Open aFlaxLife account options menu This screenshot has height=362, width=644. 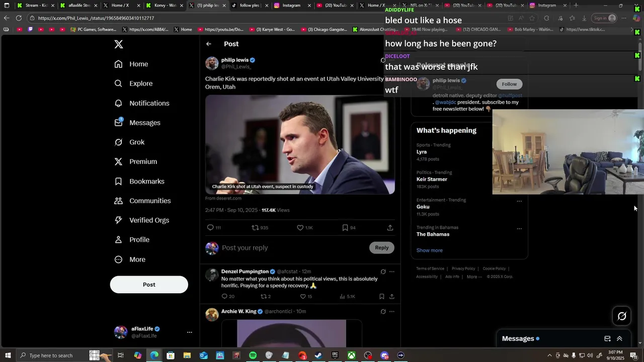pos(189,332)
